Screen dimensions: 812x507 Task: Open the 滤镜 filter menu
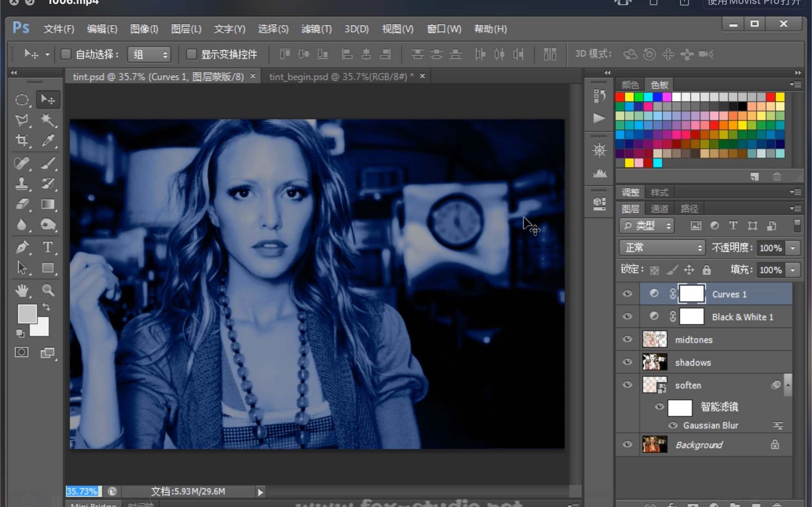point(316,29)
